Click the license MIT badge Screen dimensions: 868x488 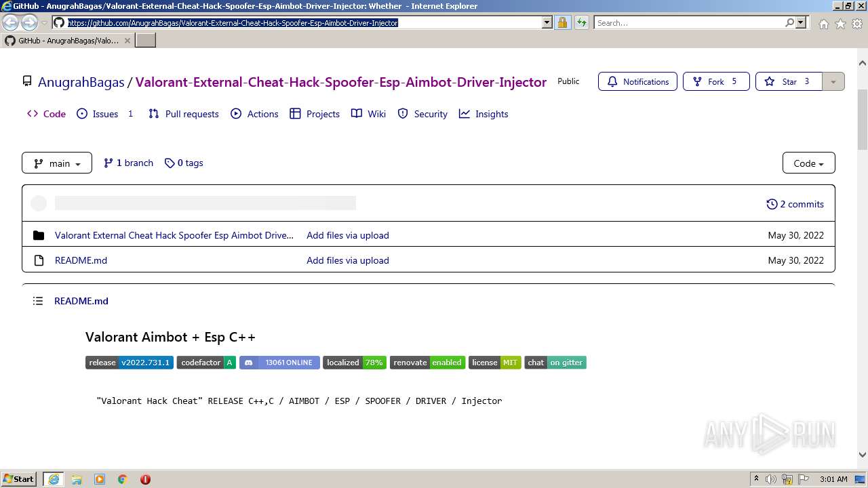click(x=494, y=363)
